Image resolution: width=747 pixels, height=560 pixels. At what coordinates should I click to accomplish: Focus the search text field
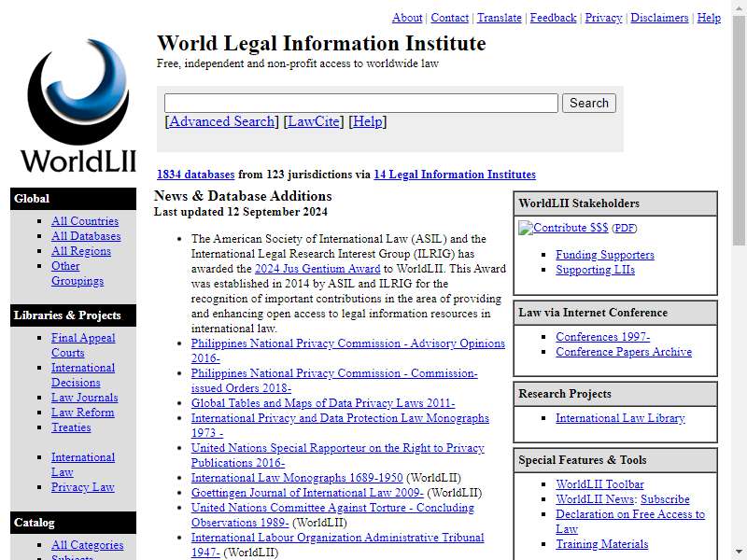[360, 103]
